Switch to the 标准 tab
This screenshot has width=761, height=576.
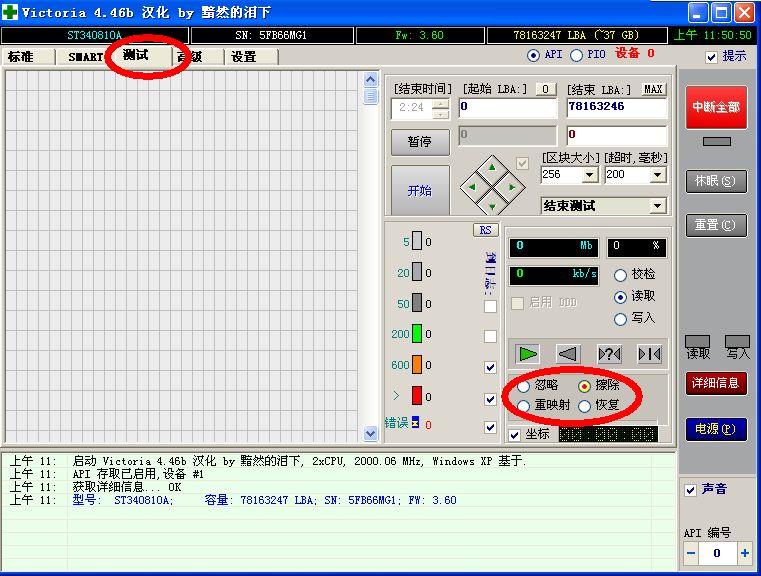pyautogui.click(x=28, y=57)
